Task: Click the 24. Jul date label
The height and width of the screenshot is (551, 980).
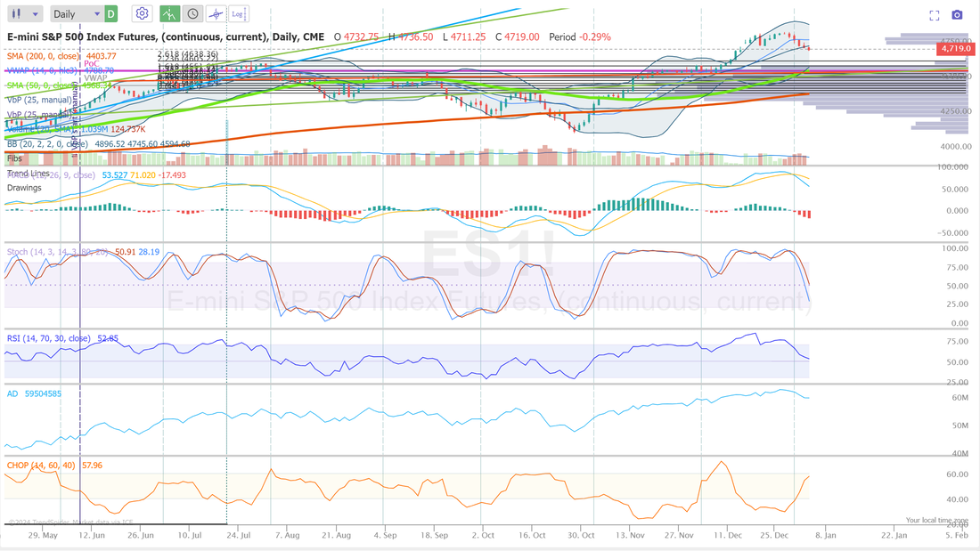Action: pos(238,535)
